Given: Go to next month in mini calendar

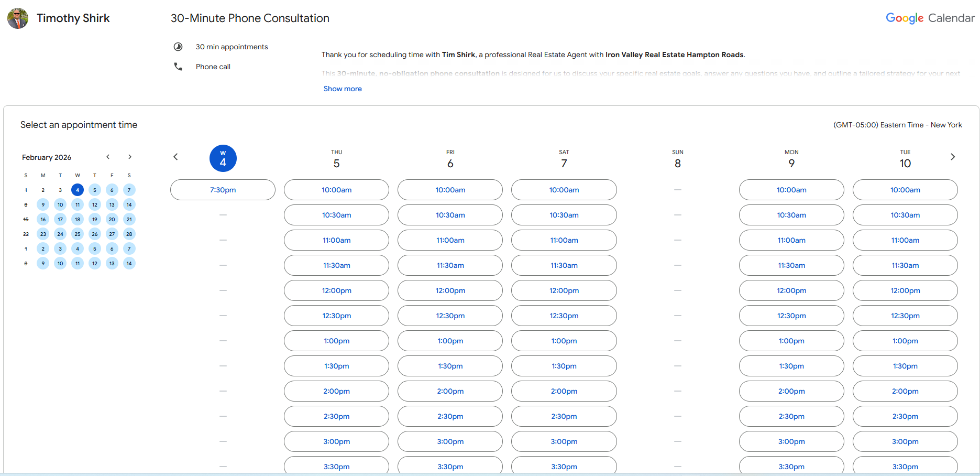Looking at the screenshot, I should (130, 157).
